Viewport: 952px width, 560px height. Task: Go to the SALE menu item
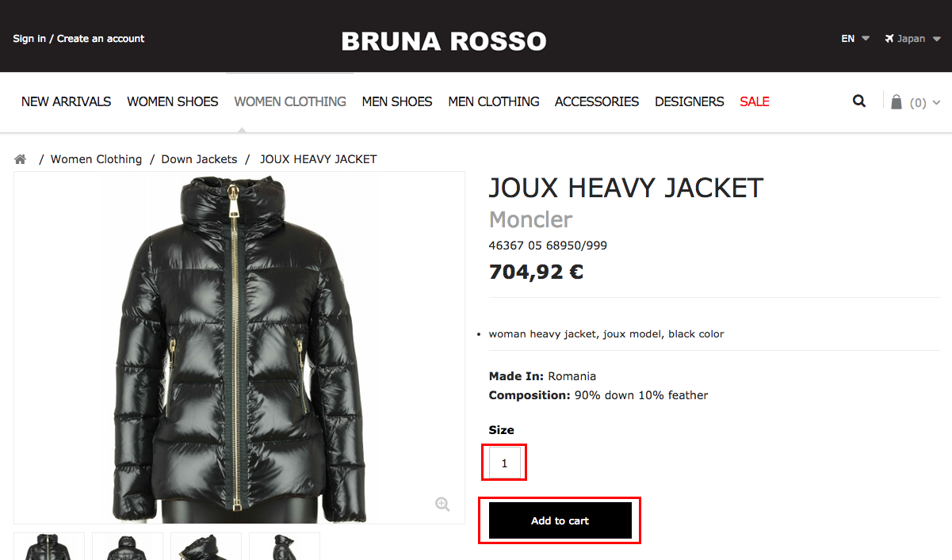[755, 101]
